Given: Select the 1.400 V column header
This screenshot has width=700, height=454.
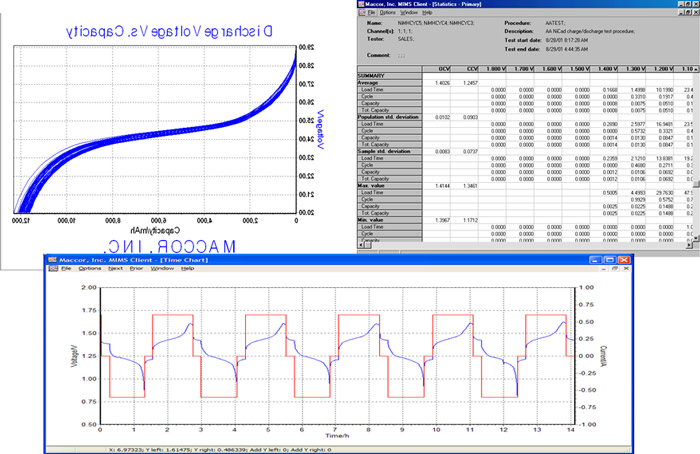Looking at the screenshot, I should (x=604, y=69).
